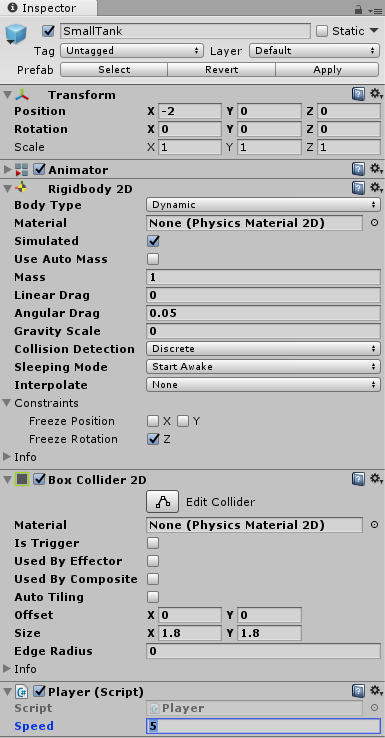Click the prefab Revert button
Screen dimensions: 385x738
221,70
